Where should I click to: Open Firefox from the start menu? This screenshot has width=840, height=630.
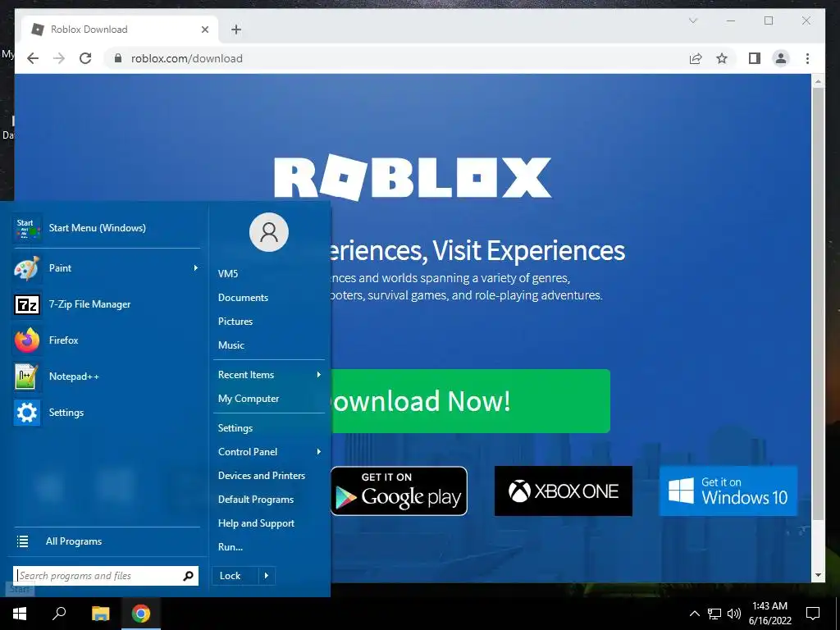[106, 340]
